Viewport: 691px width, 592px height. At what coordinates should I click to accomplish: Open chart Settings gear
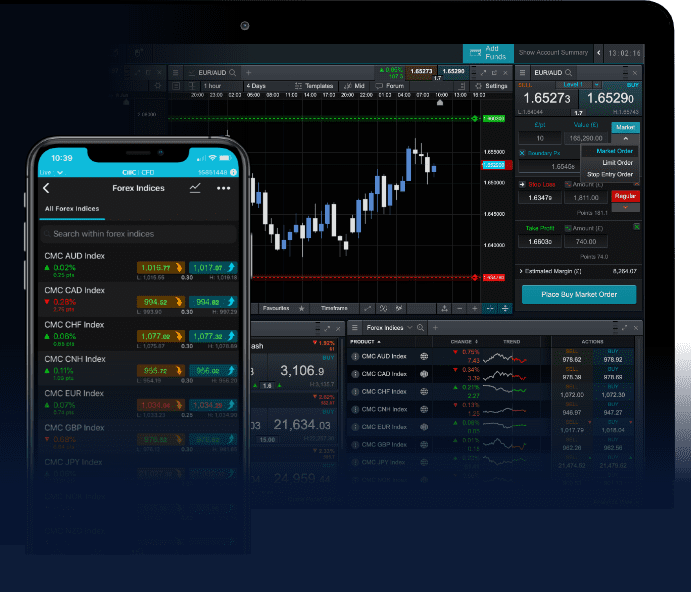click(491, 87)
